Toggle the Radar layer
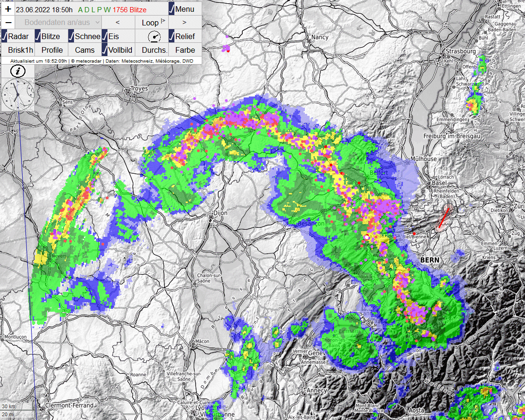 pyautogui.click(x=18, y=36)
